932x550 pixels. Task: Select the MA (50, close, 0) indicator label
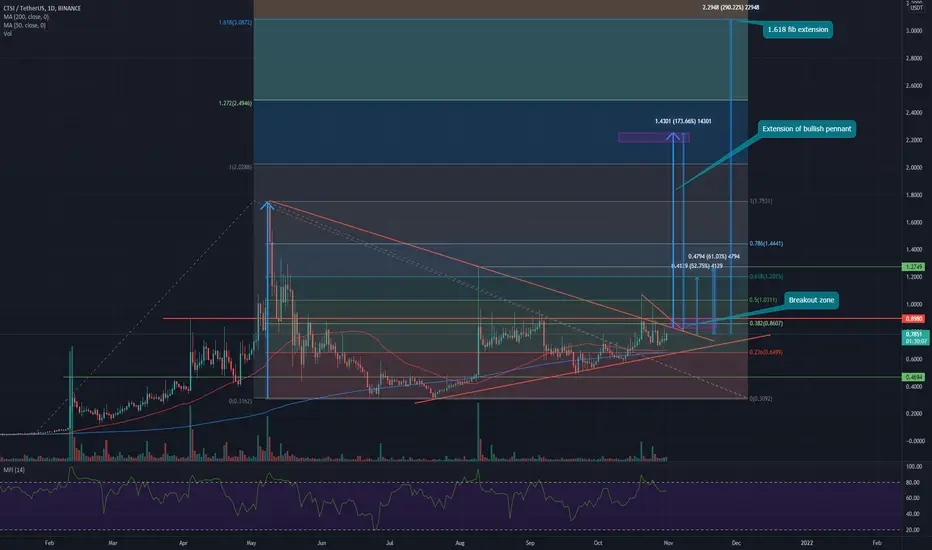click(24, 26)
